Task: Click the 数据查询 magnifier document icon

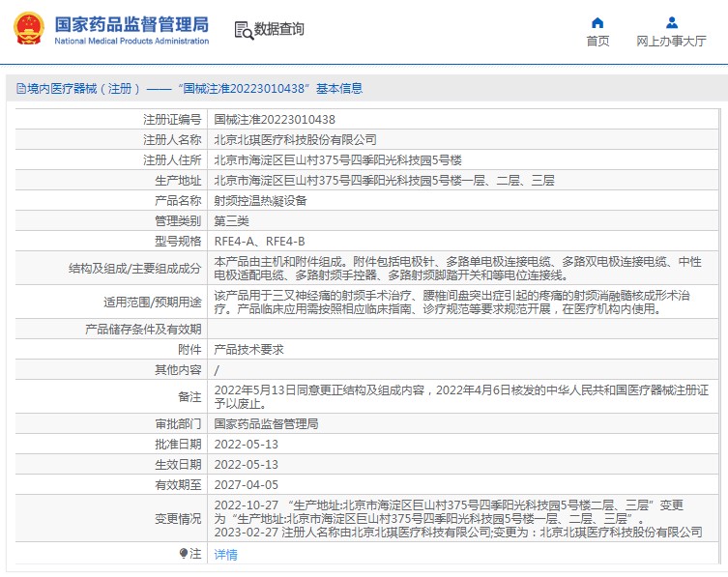Action: pos(243,30)
